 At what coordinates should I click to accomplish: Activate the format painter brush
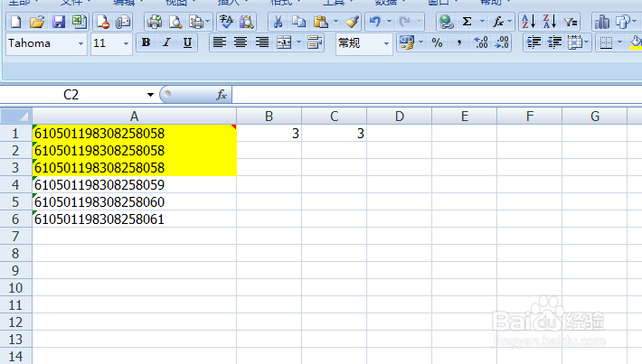(352, 22)
